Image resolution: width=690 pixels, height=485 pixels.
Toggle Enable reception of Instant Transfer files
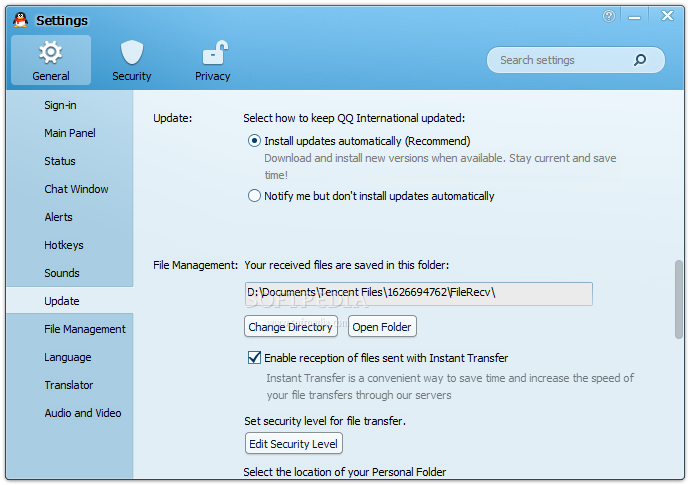[254, 357]
